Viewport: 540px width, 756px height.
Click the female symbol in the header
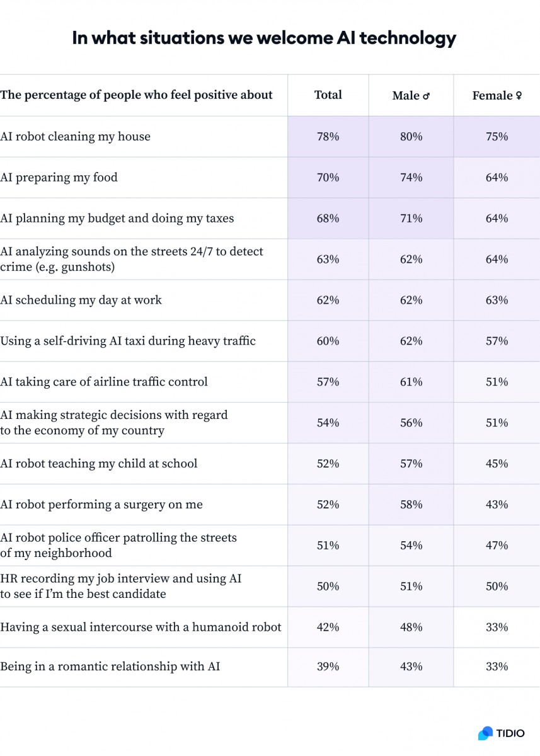519,96
